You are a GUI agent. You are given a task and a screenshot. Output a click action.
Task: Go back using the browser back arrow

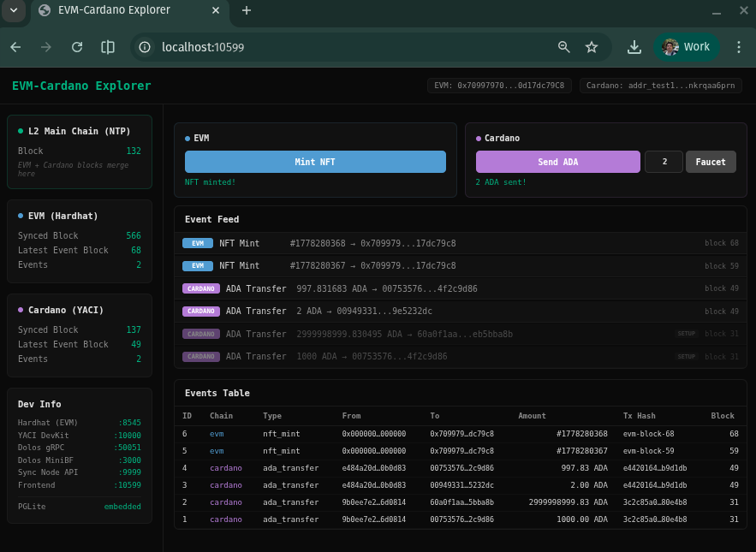[16, 47]
